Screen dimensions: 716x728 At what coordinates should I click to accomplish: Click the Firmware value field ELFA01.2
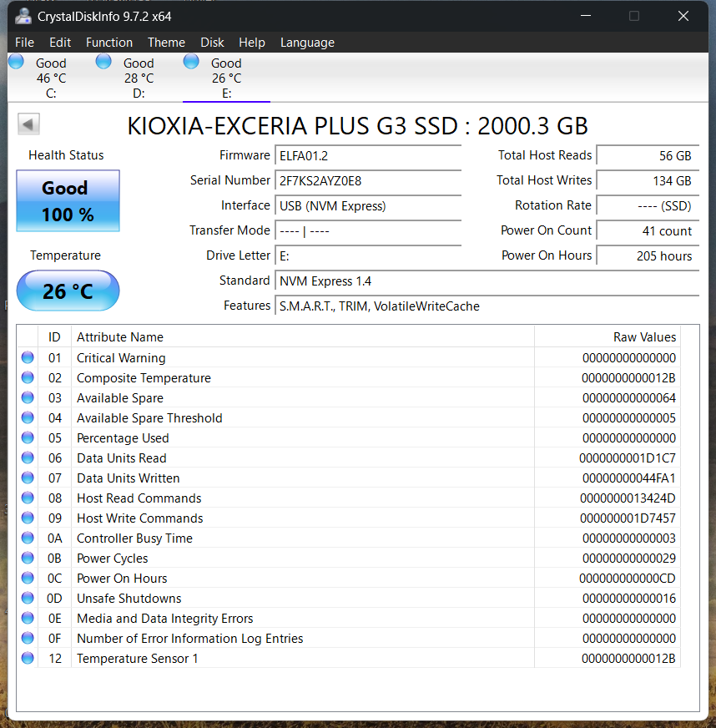coord(367,155)
